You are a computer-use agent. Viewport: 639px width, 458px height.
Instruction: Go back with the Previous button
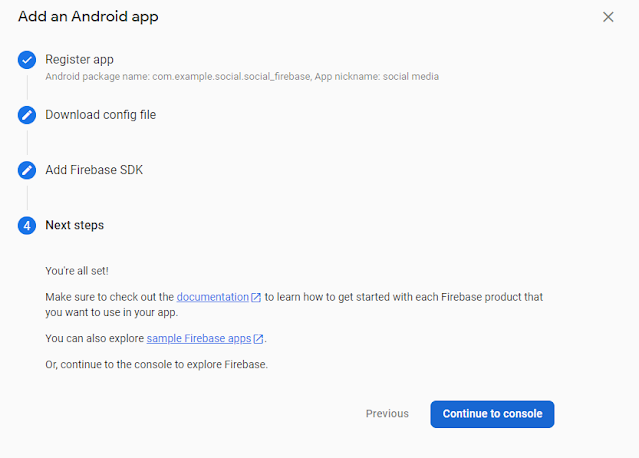point(387,414)
